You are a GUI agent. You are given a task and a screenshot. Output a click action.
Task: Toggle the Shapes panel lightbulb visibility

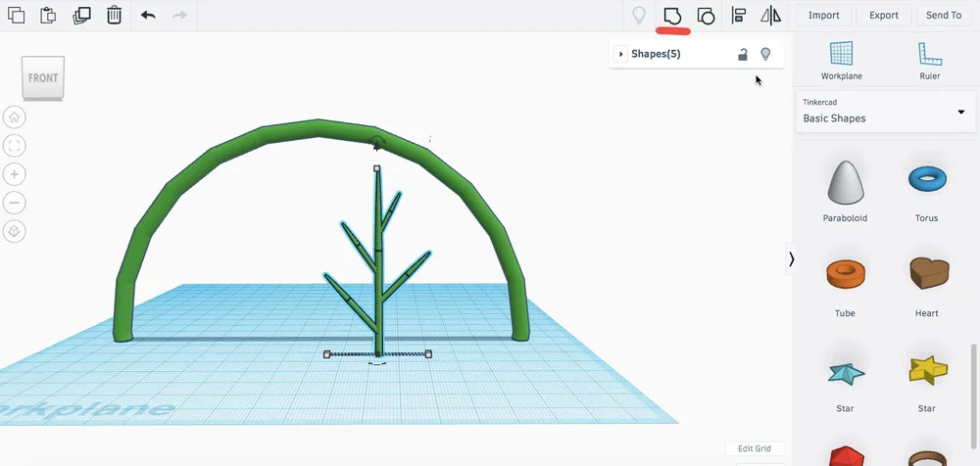pyautogui.click(x=765, y=55)
